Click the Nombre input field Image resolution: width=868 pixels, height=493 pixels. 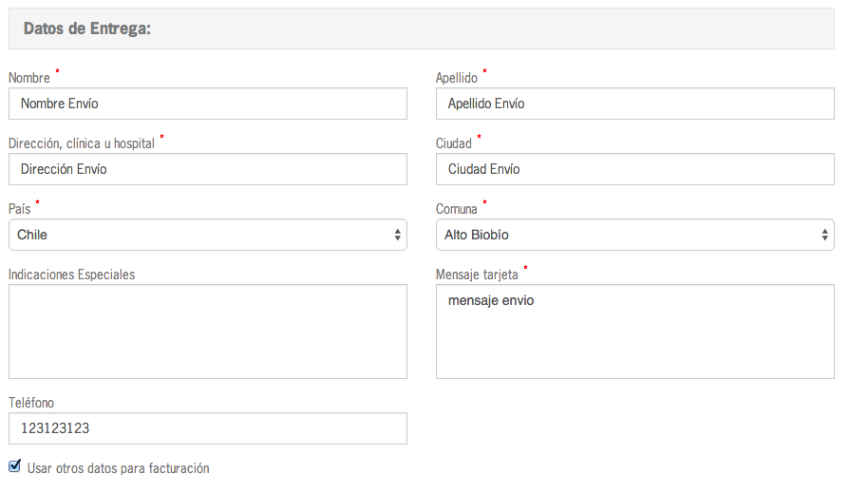[207, 104]
